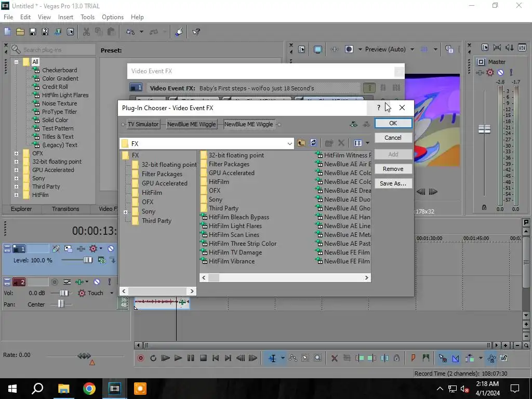Toggle the Master bus mute icon

click(500, 72)
